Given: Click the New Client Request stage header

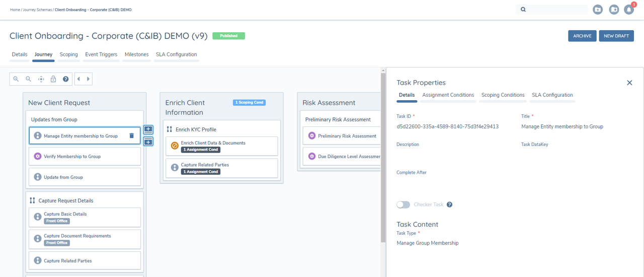Looking at the screenshot, I should click(x=59, y=103).
